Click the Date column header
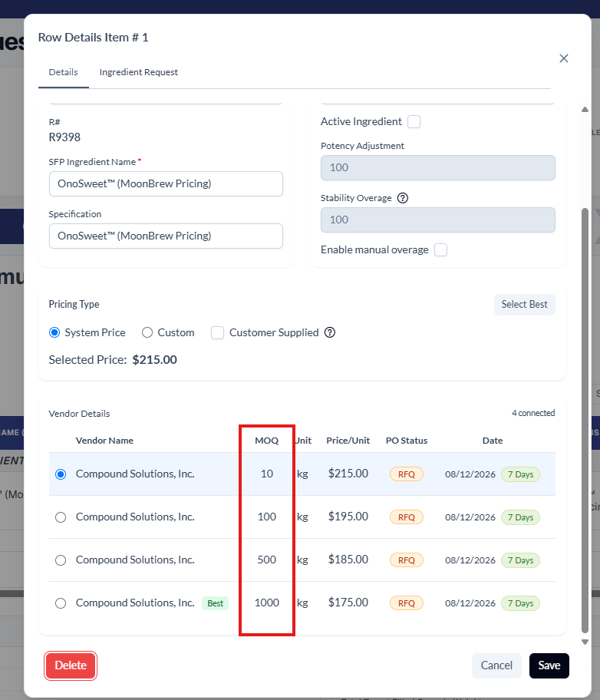The width and height of the screenshot is (600, 700). point(493,441)
